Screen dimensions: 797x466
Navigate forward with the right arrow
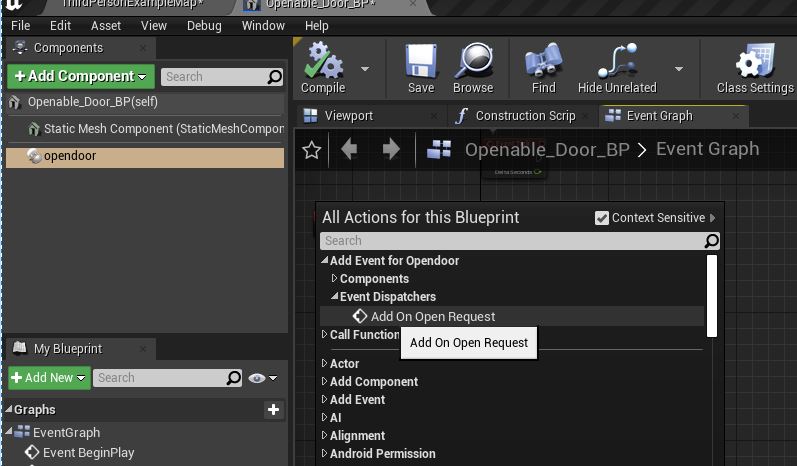click(391, 149)
